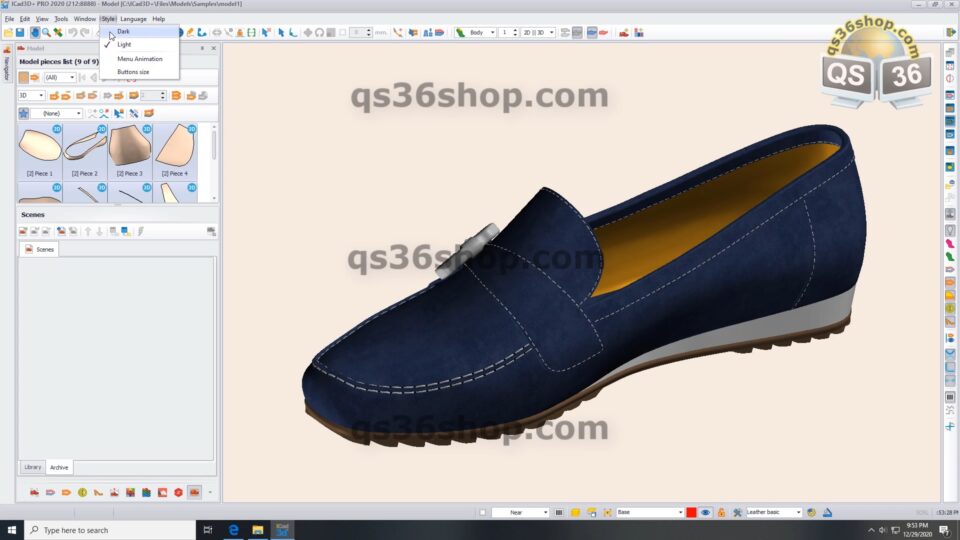Click the undo arrow icon
This screenshot has height=540, width=960.
pyautogui.click(x=72, y=32)
